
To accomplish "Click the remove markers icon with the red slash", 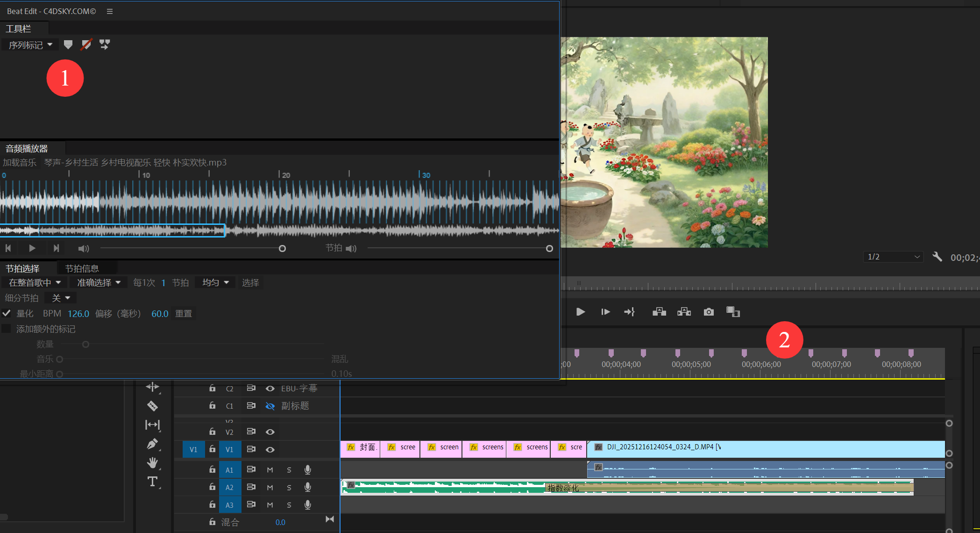I will tap(86, 45).
